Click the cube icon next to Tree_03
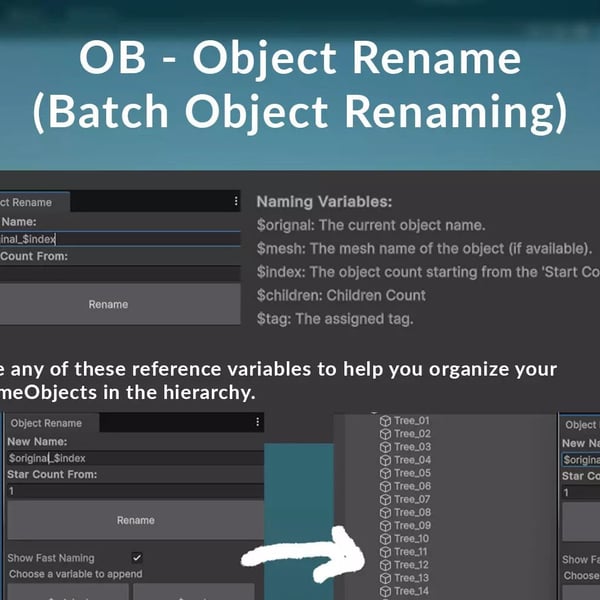This screenshot has height=600, width=600. (385, 447)
